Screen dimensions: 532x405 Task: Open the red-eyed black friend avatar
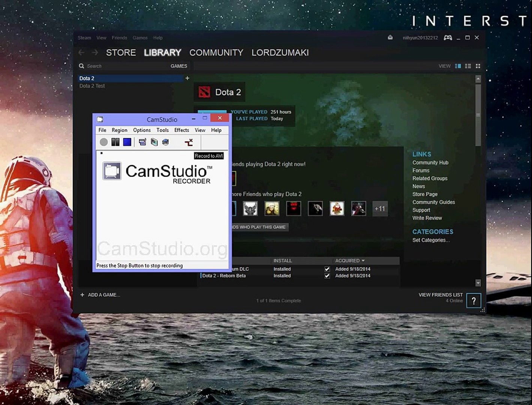pyautogui.click(x=294, y=209)
